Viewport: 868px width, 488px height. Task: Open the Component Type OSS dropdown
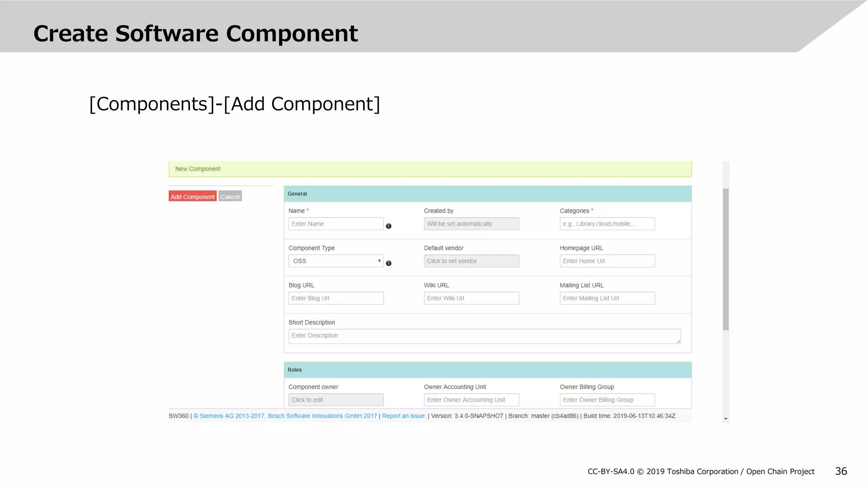pos(336,261)
